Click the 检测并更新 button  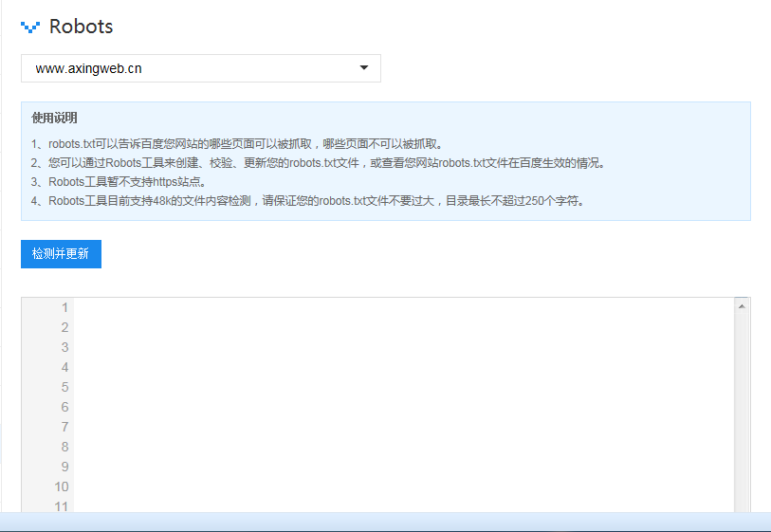pos(61,254)
